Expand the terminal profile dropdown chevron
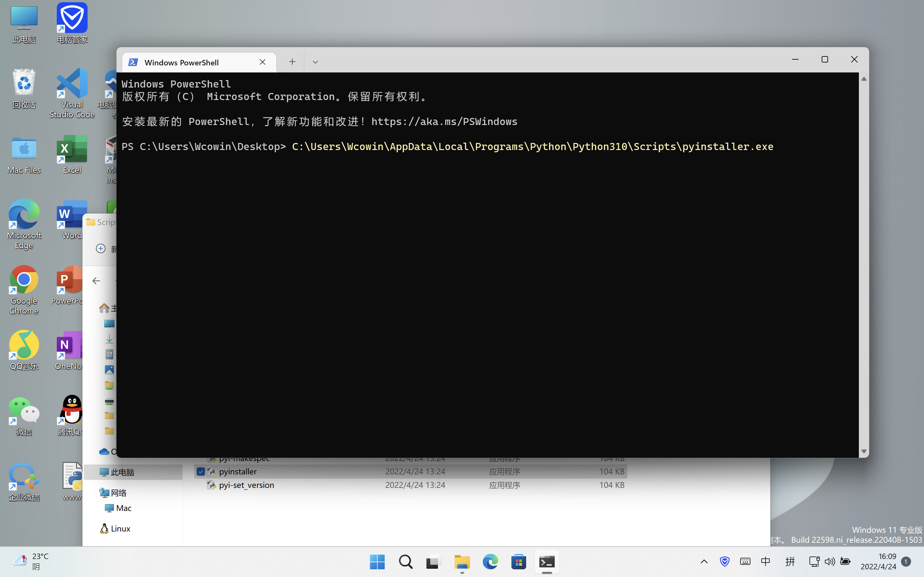This screenshot has width=924, height=577. click(x=315, y=62)
